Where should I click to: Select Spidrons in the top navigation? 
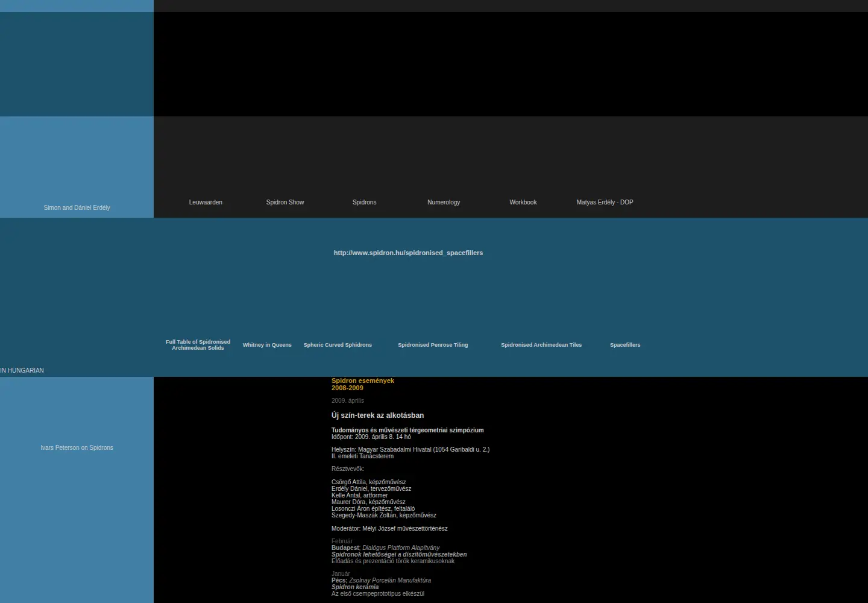(364, 202)
